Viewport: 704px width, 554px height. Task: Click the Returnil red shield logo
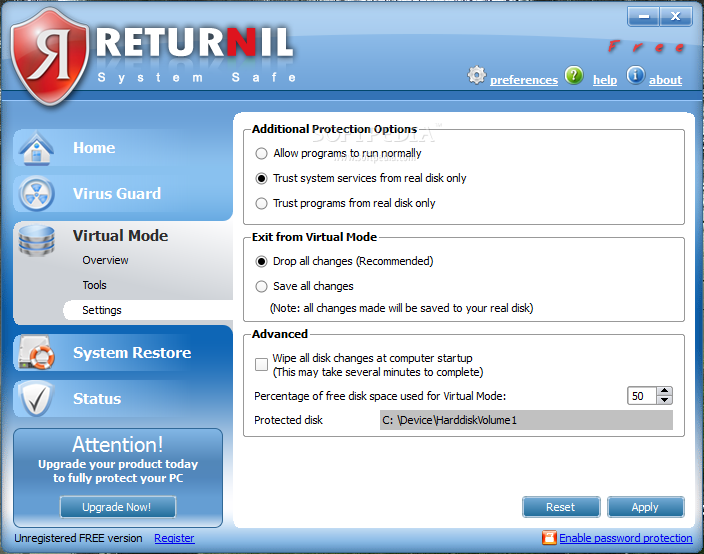pyautogui.click(x=49, y=56)
